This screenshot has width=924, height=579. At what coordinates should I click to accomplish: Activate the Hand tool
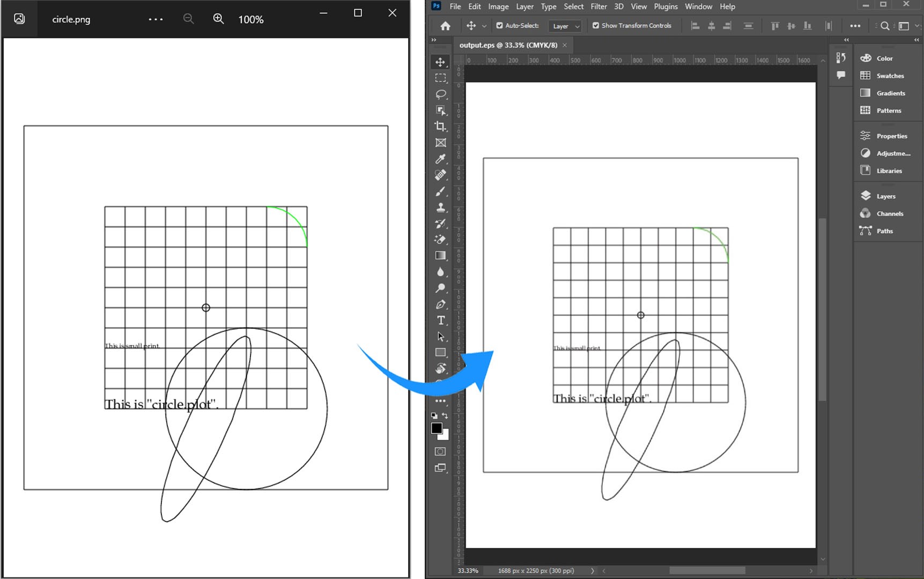tap(440, 368)
